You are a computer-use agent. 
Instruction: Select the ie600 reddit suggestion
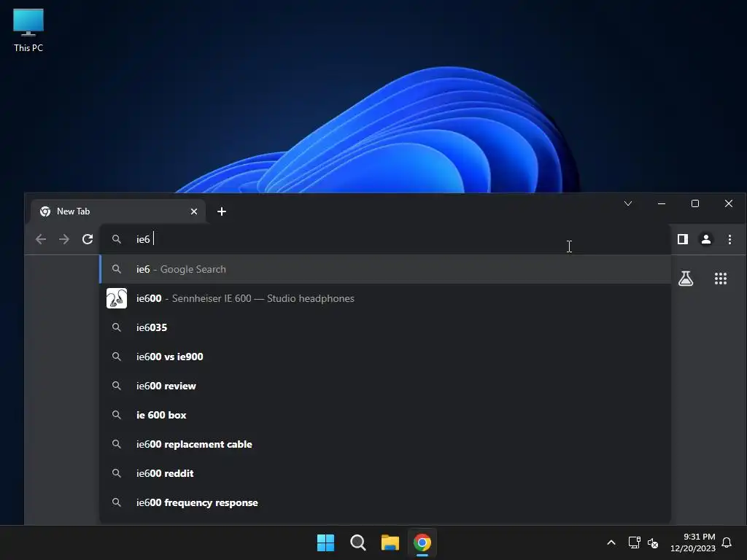click(x=385, y=473)
